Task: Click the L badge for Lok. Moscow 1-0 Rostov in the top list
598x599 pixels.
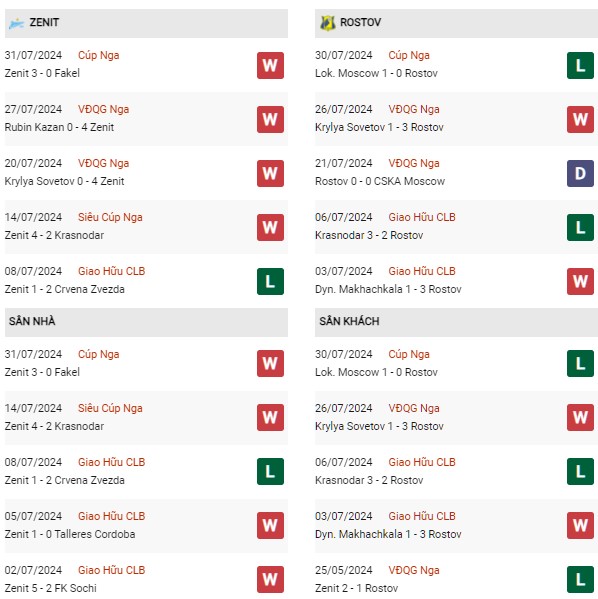Action: [x=580, y=65]
